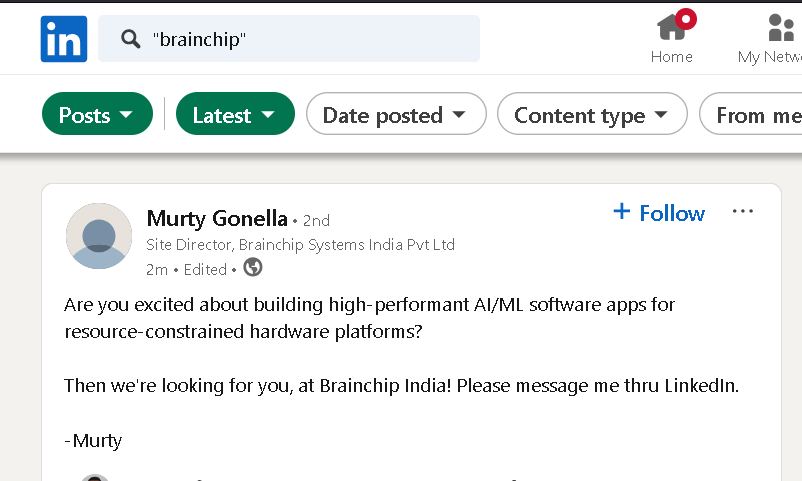This screenshot has width=802, height=481.
Task: Open the Content type filter dropdown
Action: point(592,114)
